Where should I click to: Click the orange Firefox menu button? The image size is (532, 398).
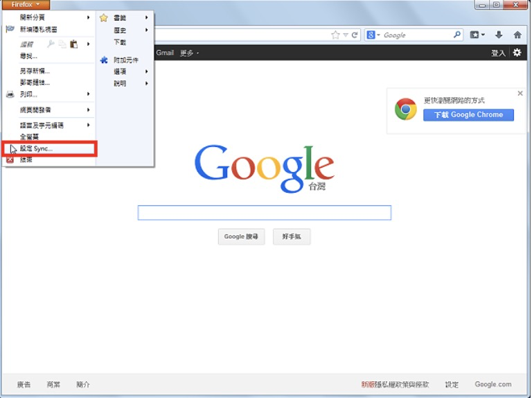26,4
